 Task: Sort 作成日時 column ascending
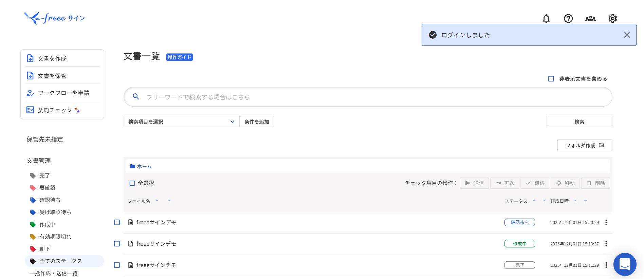pos(575,201)
